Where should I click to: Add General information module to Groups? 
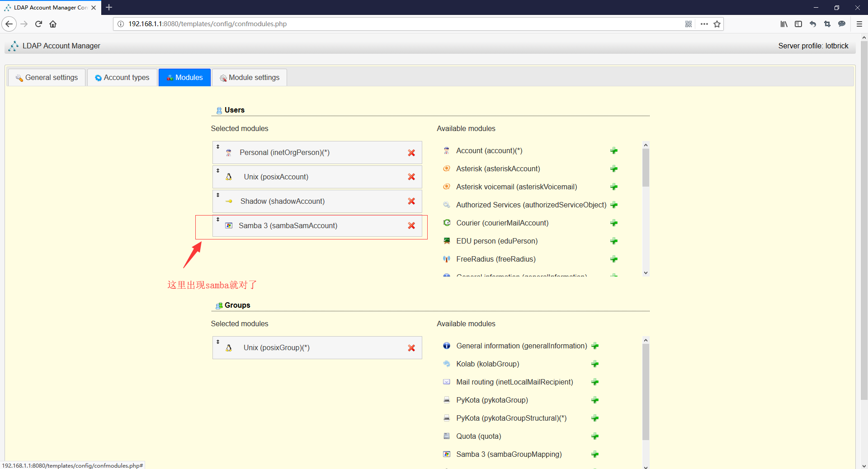click(595, 346)
